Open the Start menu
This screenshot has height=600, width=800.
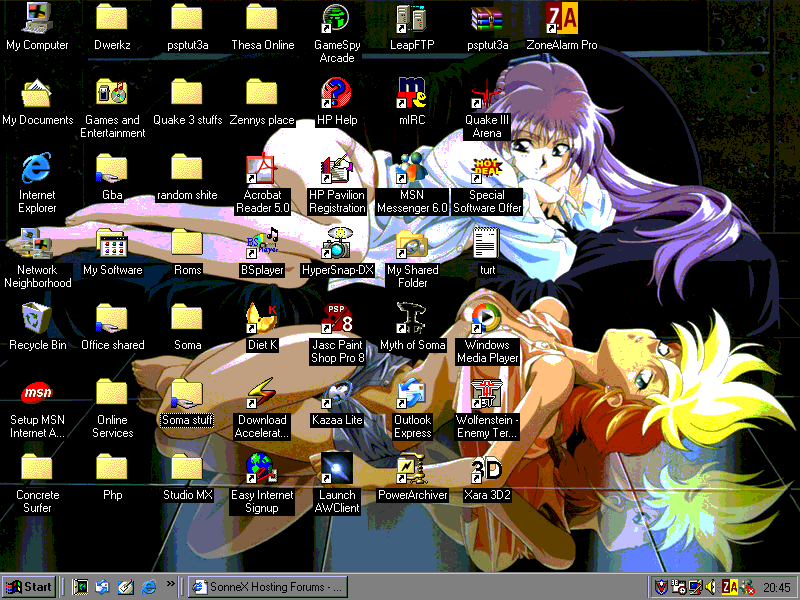click(x=29, y=587)
